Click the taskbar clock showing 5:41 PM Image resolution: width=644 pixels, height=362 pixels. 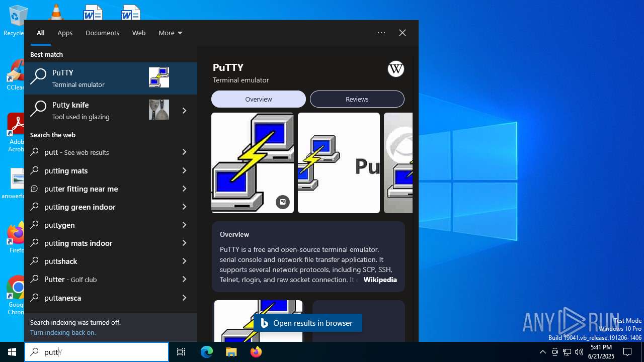tap(601, 352)
